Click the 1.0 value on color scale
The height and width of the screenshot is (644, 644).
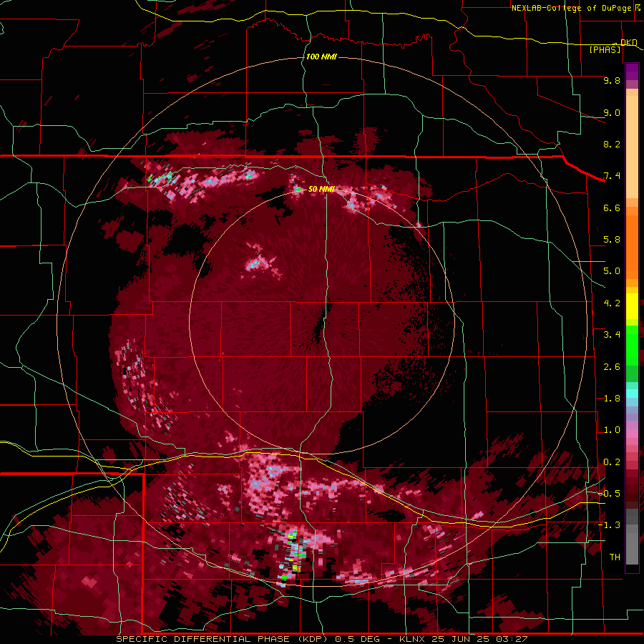coord(612,430)
